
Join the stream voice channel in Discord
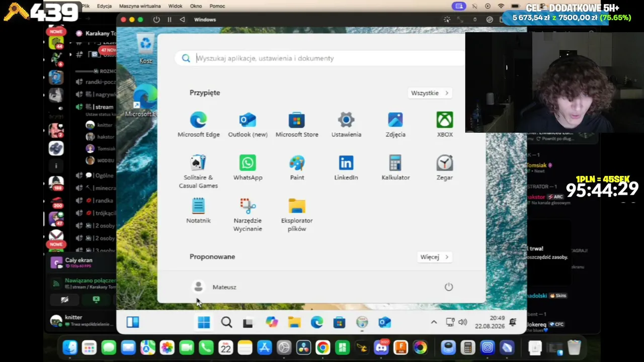coord(96,107)
